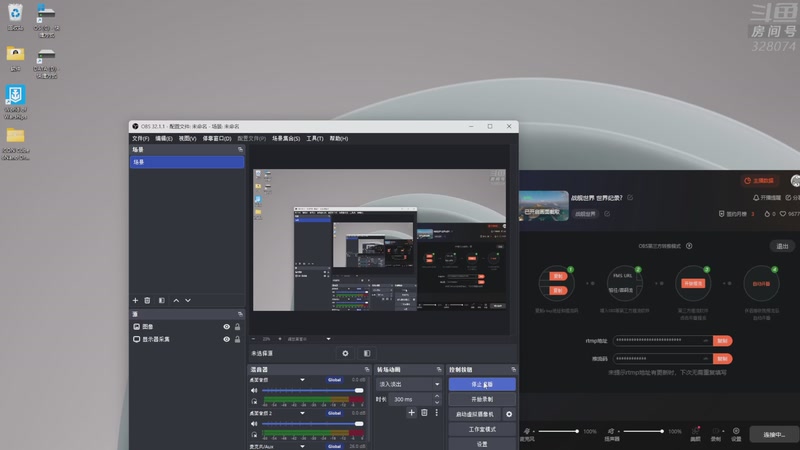This screenshot has width=800, height=450.
Task: Pop out the Scenes (场景) dock panel
Action: click(x=240, y=149)
